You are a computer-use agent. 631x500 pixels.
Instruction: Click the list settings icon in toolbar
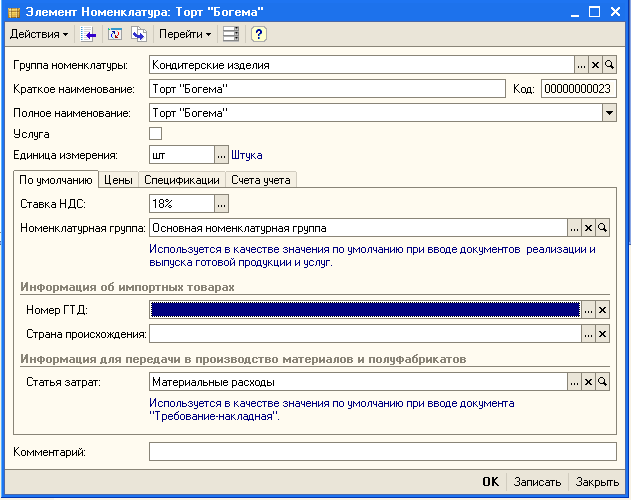point(231,34)
